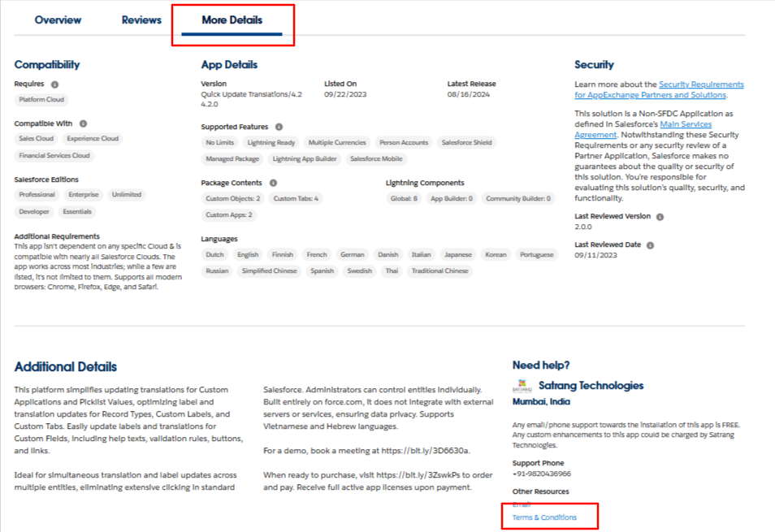Screen dimensions: 775x532
Task: Click the English language tag
Action: [x=248, y=254]
